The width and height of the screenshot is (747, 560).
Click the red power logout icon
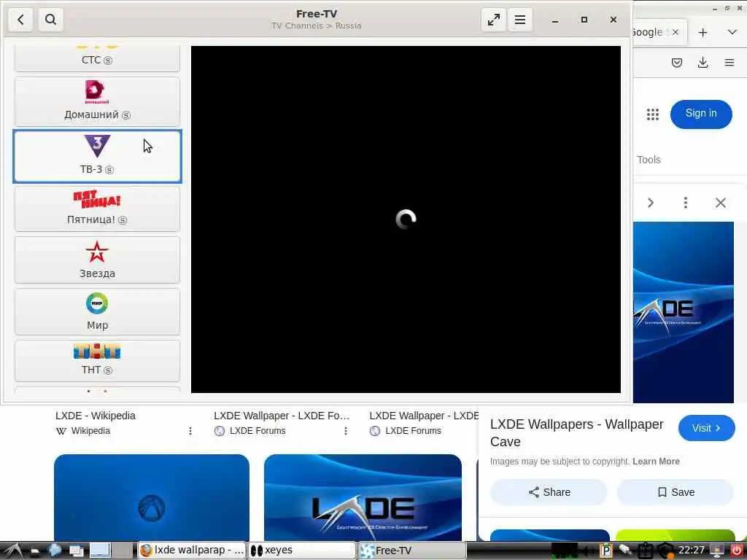pyautogui.click(x=737, y=551)
